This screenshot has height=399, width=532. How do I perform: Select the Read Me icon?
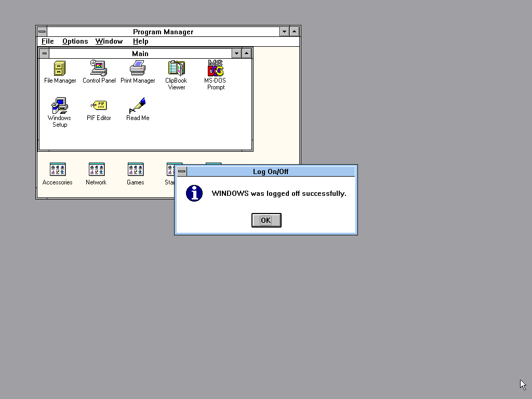(x=138, y=109)
